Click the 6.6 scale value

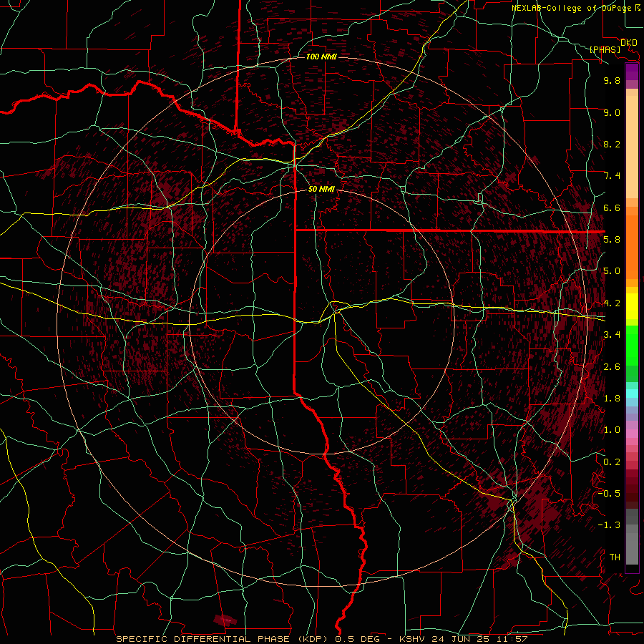[612, 208]
